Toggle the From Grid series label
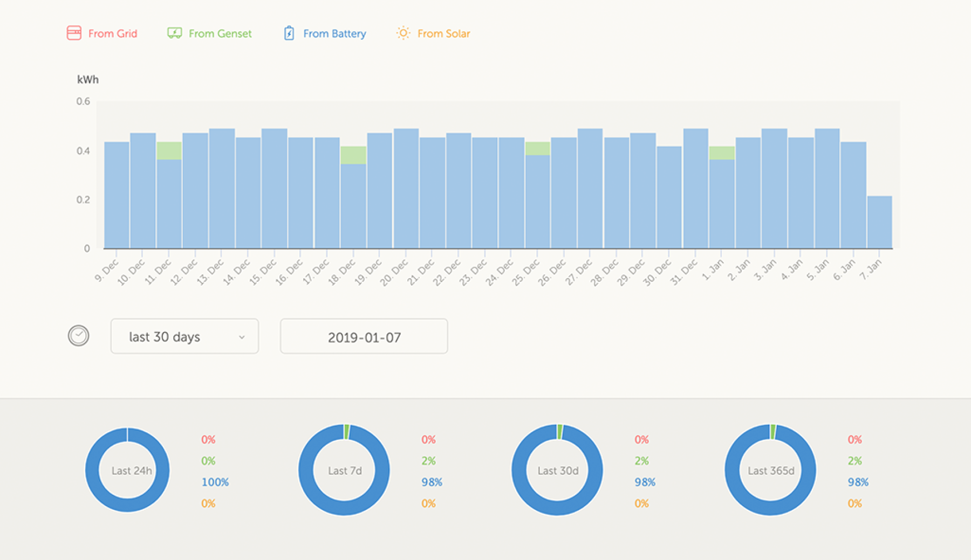This screenshot has height=560, width=971. [113, 33]
